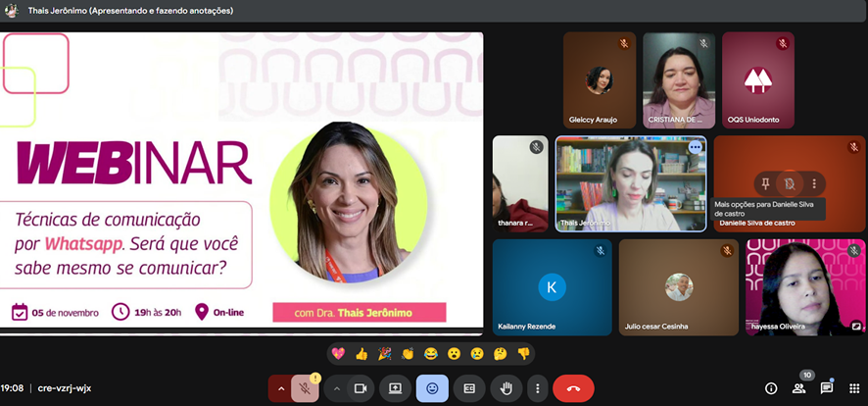Open the activities grid icon

[x=854, y=388]
